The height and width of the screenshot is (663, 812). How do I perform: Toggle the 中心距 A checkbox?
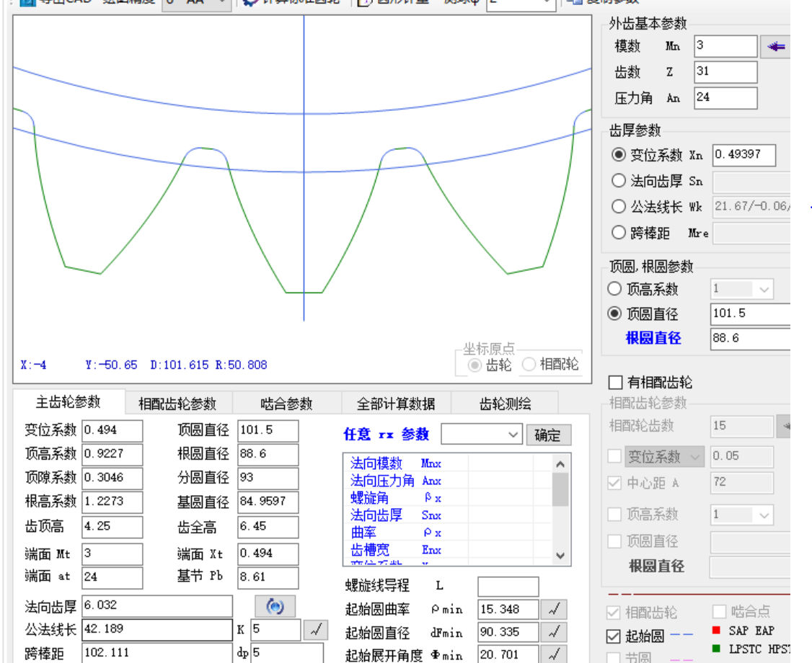614,483
